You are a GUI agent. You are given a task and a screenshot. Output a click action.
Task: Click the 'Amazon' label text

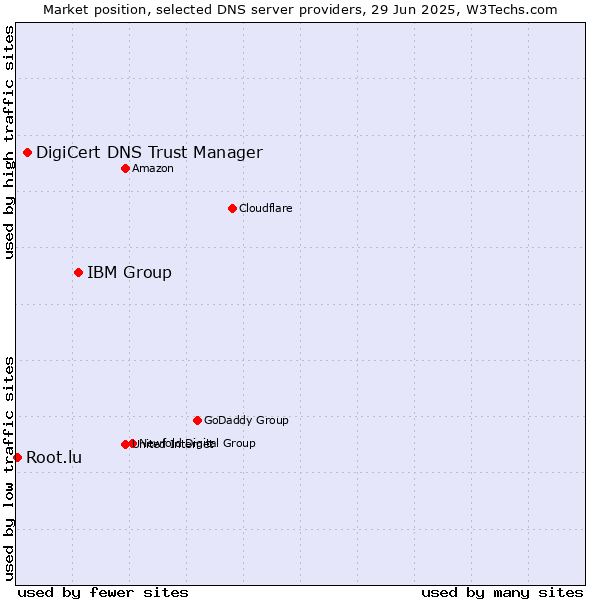[x=153, y=168]
